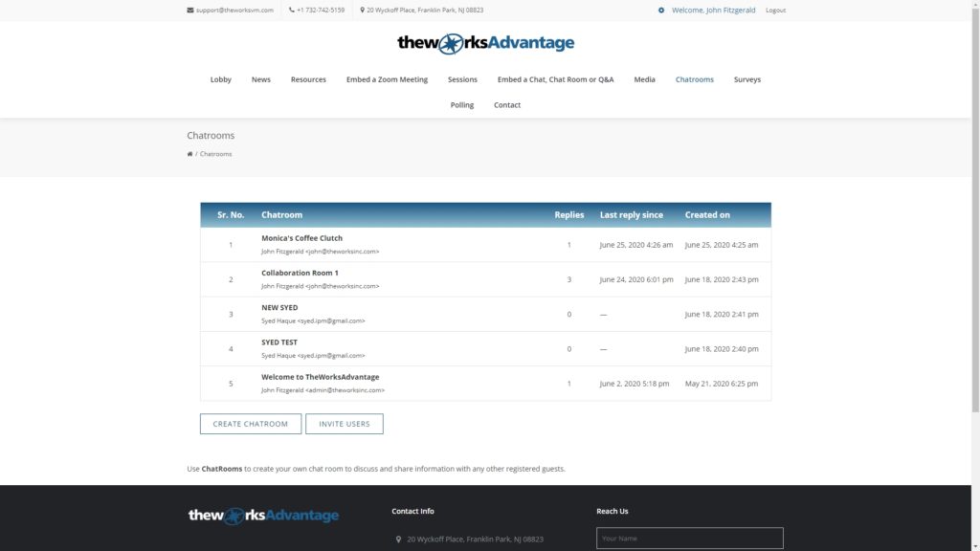Click Chatrooms breadcrumb text
This screenshot has height=551, width=980.
tap(215, 154)
